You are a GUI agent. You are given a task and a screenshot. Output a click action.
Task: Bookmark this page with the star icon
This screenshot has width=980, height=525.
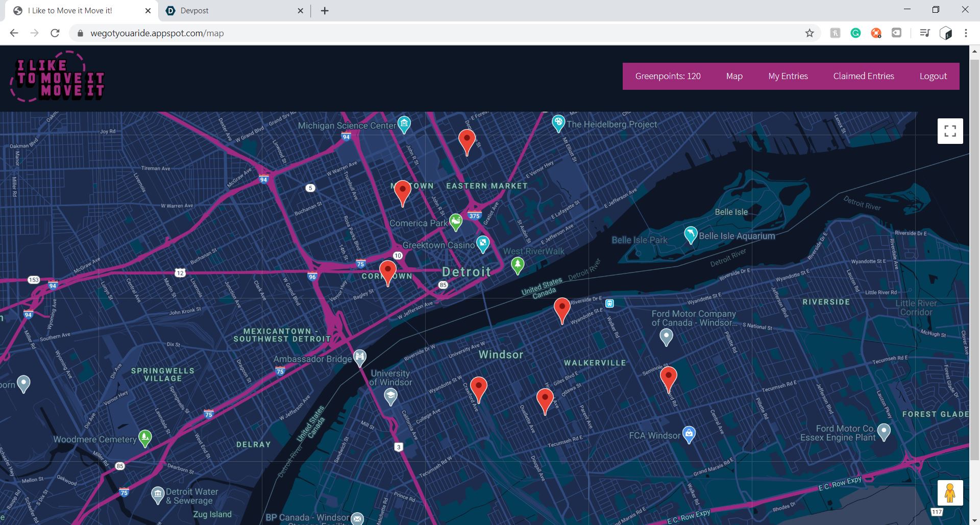(810, 33)
